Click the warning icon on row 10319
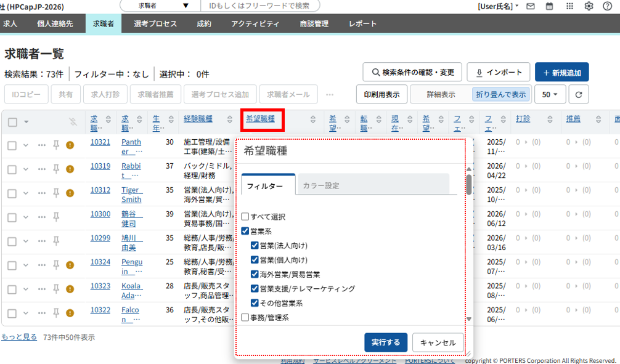This screenshot has width=620, height=364. tap(70, 169)
